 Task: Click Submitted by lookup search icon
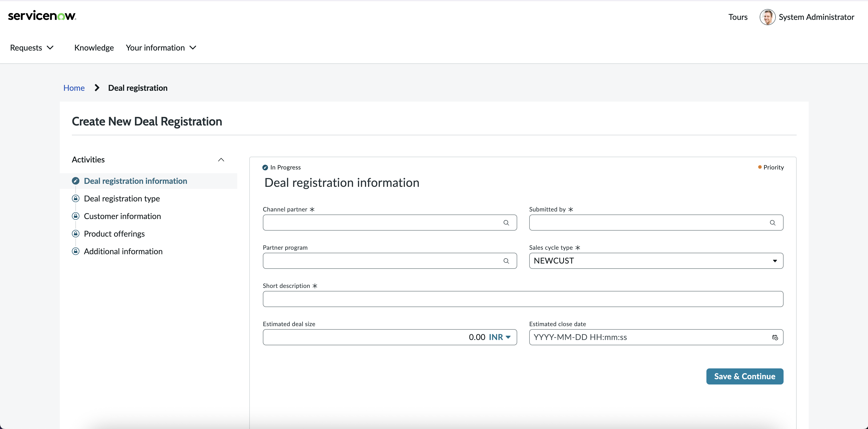pyautogui.click(x=773, y=223)
